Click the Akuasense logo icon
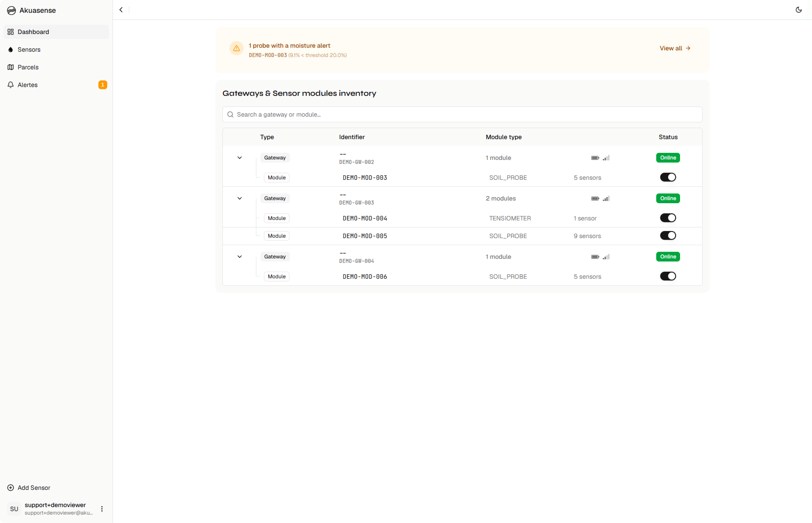 coord(11,11)
